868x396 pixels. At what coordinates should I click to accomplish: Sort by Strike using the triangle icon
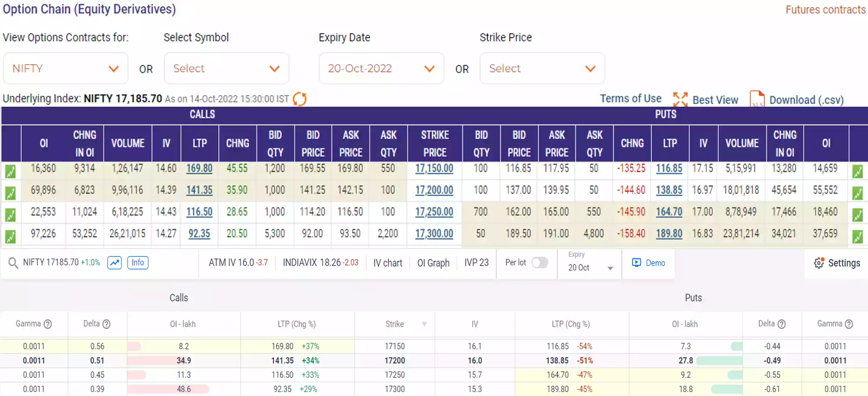[x=424, y=324]
